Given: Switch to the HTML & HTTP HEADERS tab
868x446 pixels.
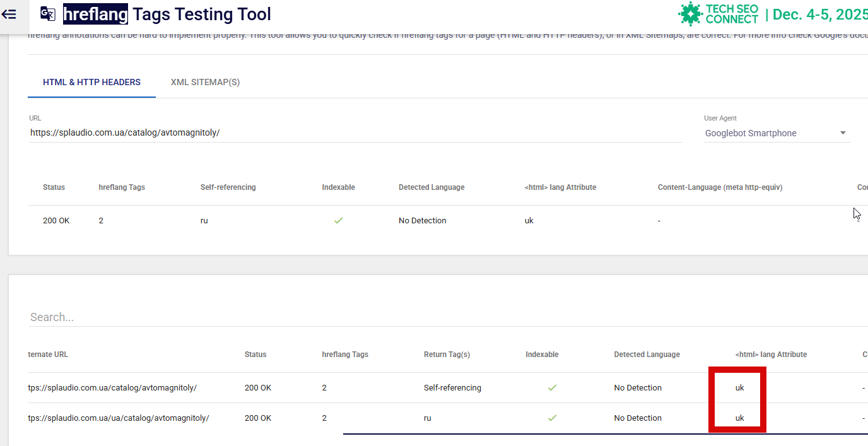Looking at the screenshot, I should (x=91, y=82).
